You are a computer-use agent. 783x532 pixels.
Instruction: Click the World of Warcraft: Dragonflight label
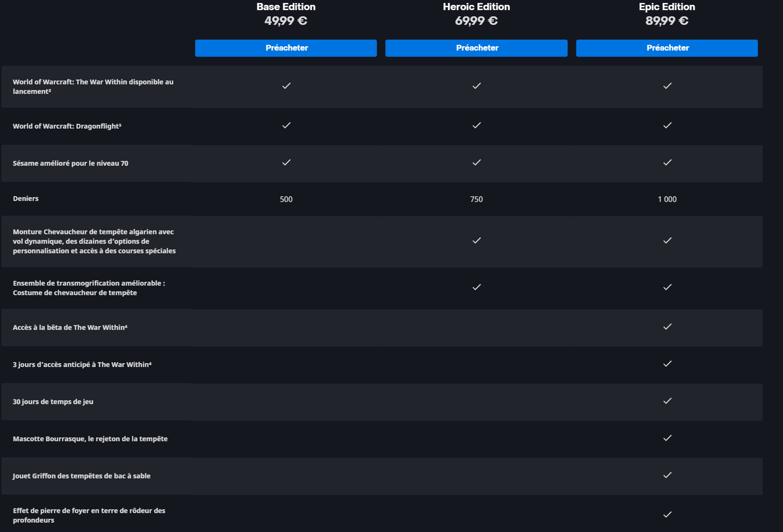pyautogui.click(x=67, y=126)
